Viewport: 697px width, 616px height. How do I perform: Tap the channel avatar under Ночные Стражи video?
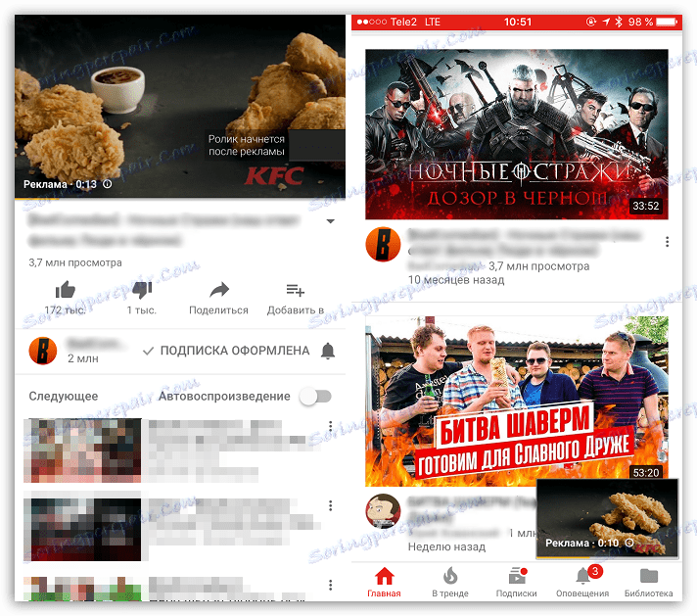coord(383,244)
